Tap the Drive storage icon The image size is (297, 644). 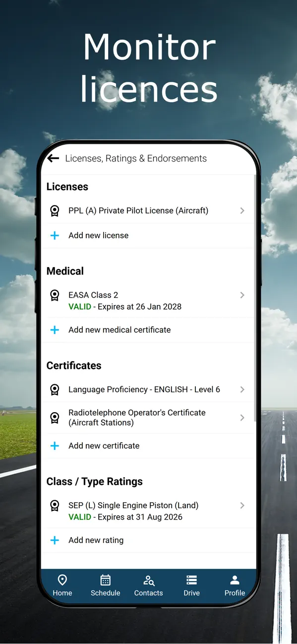tap(191, 580)
